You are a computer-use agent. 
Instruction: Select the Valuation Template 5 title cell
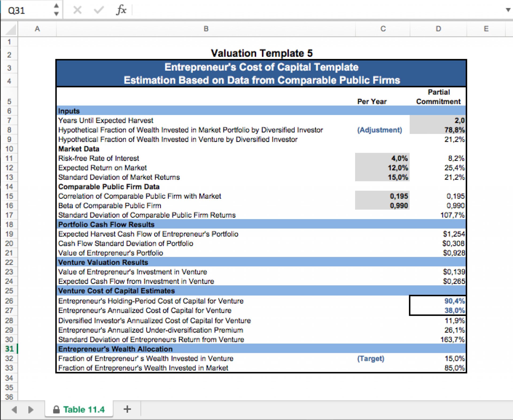click(262, 53)
